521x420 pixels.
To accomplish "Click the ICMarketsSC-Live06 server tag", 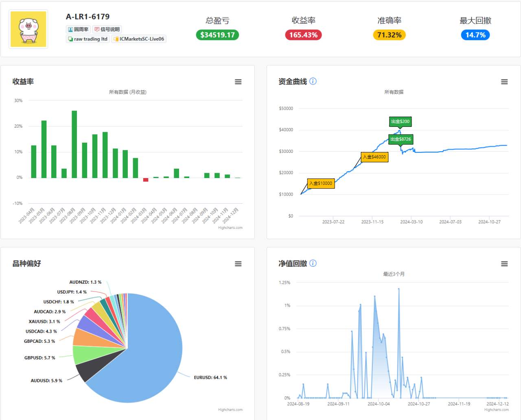I will point(139,39).
